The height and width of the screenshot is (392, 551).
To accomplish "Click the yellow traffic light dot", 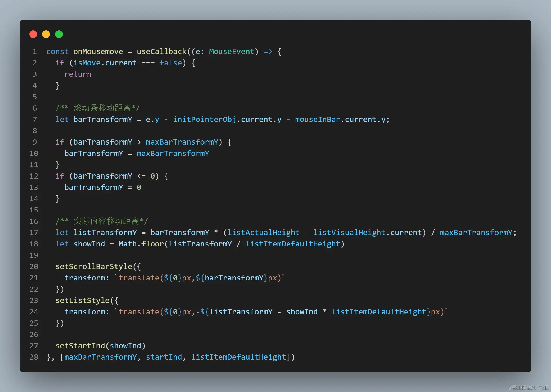I will [x=46, y=34].
